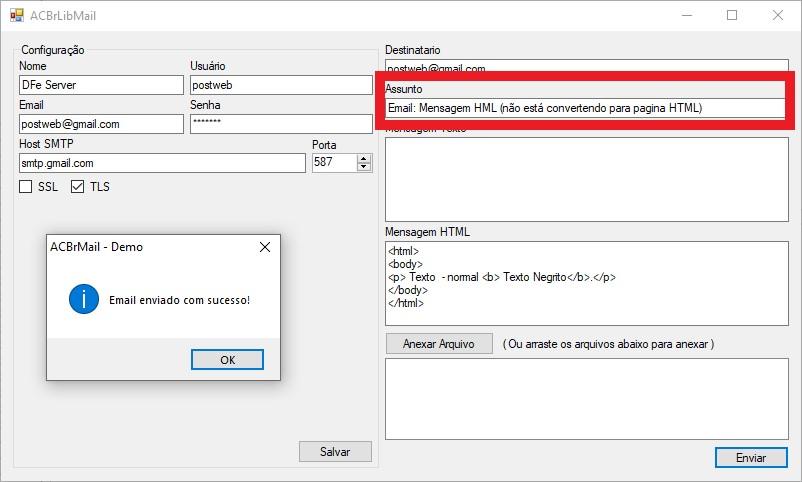Click inside the Mensagem HTML editor
Viewport: 802px width, 482px height.
587,283
